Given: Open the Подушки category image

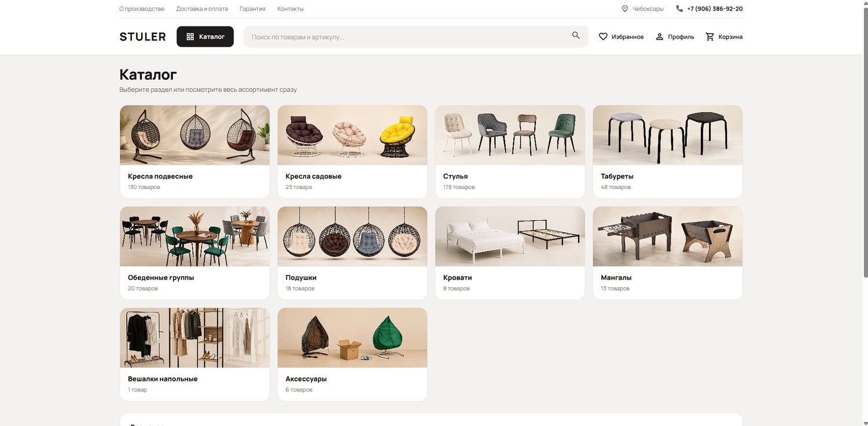Looking at the screenshot, I should coord(352,236).
